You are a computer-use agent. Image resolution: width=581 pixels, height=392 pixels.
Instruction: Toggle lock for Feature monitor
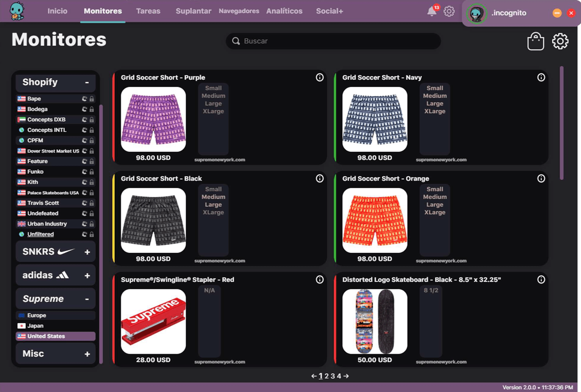click(x=92, y=161)
